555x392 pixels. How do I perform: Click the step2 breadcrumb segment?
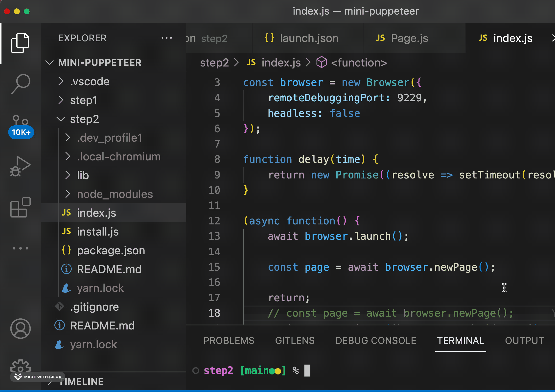pyautogui.click(x=214, y=63)
